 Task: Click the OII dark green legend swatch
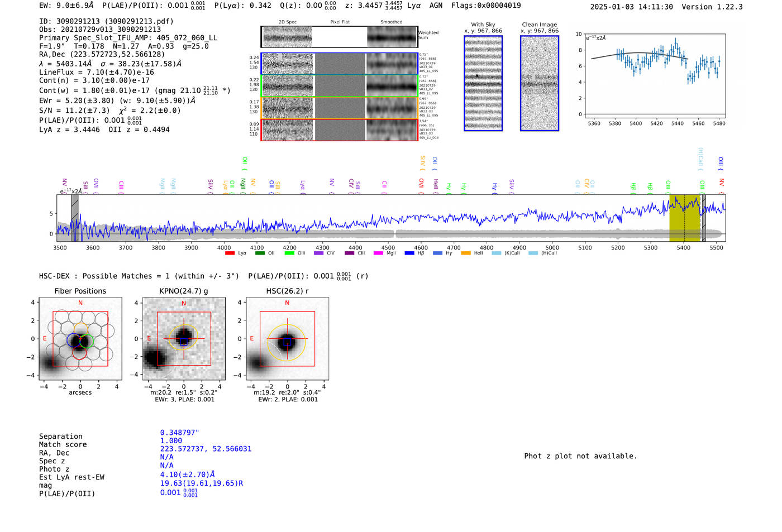click(x=260, y=253)
